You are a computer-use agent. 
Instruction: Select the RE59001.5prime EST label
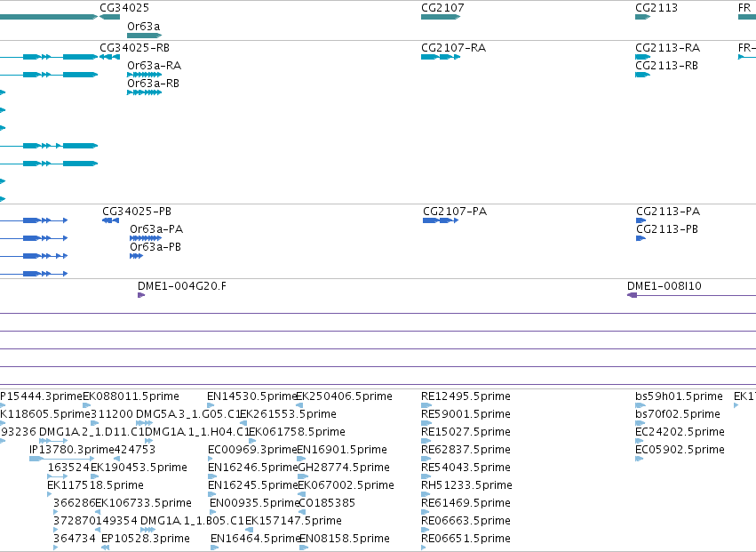(x=466, y=414)
